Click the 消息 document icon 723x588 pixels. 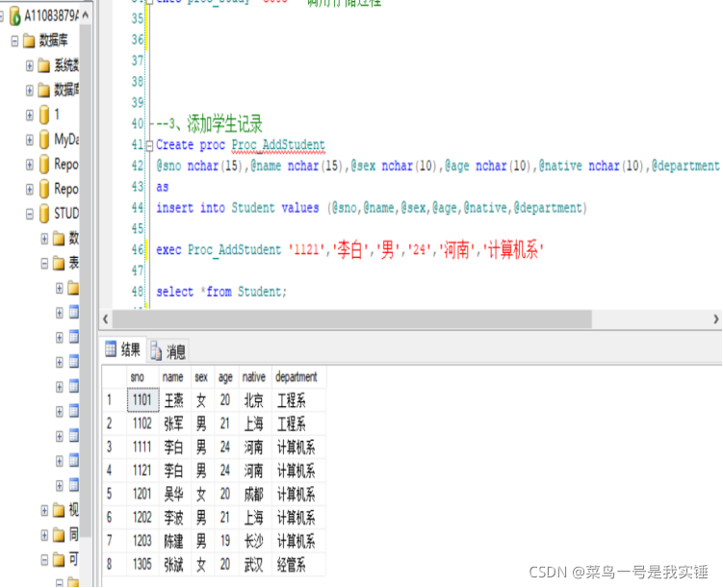click(x=156, y=351)
